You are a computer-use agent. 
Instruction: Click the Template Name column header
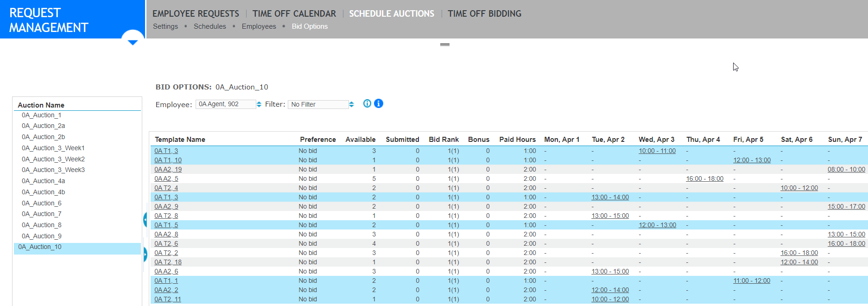(180, 140)
